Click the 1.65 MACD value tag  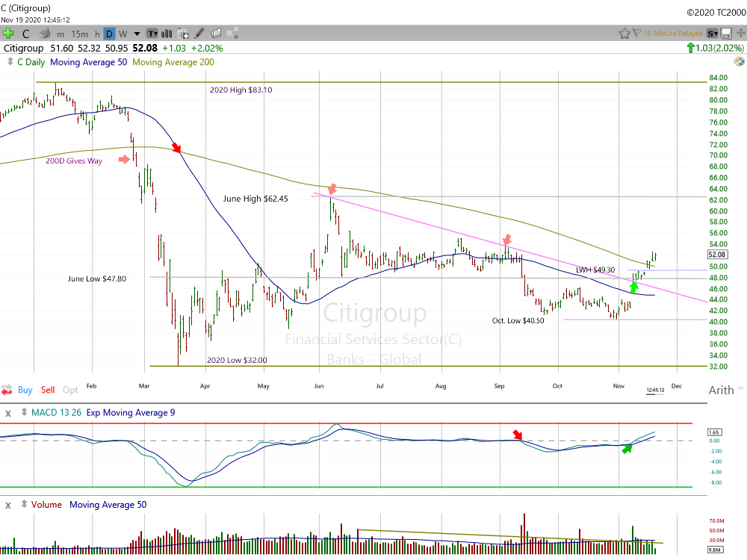[715, 432]
